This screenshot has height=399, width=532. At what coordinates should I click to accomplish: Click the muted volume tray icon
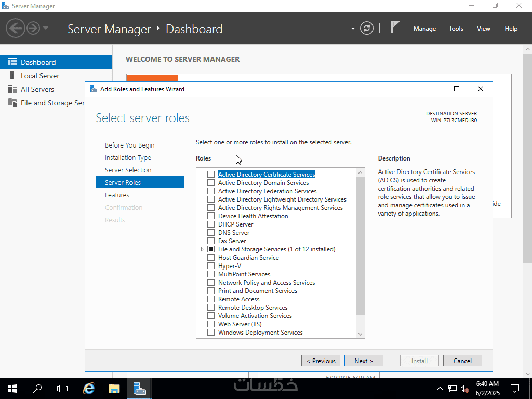coord(465,389)
